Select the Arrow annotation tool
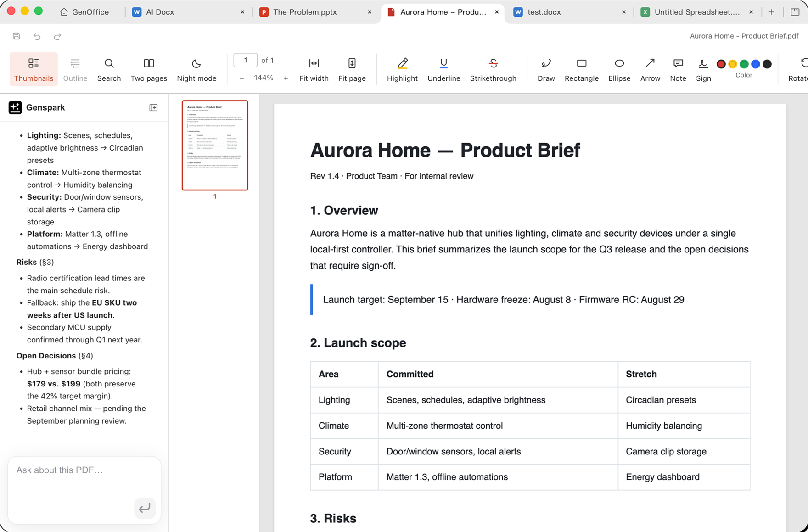This screenshot has height=532, width=808. coord(650,69)
